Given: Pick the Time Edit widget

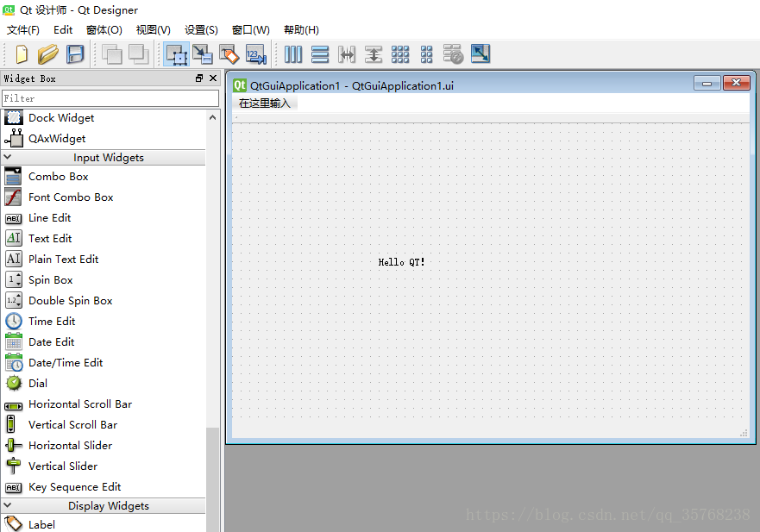Looking at the screenshot, I should click(x=104, y=322).
